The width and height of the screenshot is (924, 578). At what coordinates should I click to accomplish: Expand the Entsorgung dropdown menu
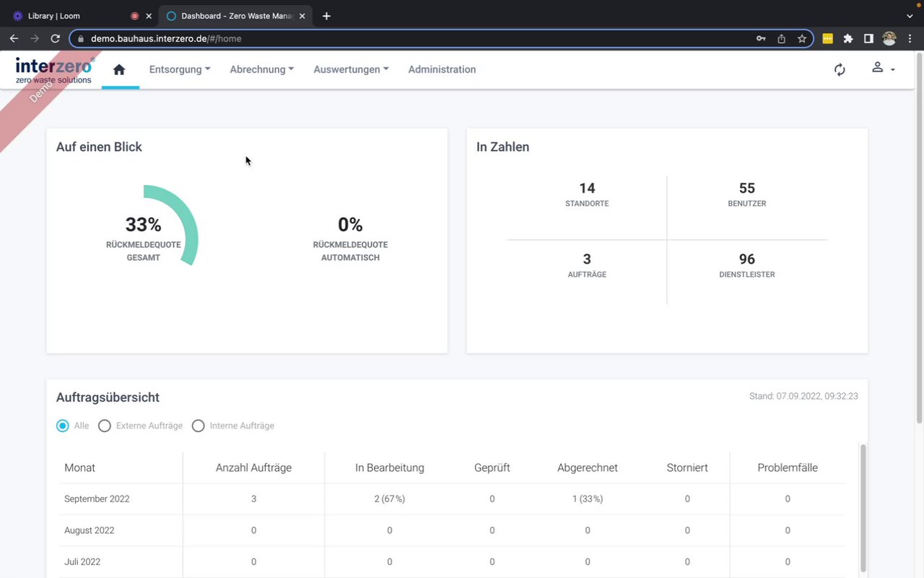[180, 69]
